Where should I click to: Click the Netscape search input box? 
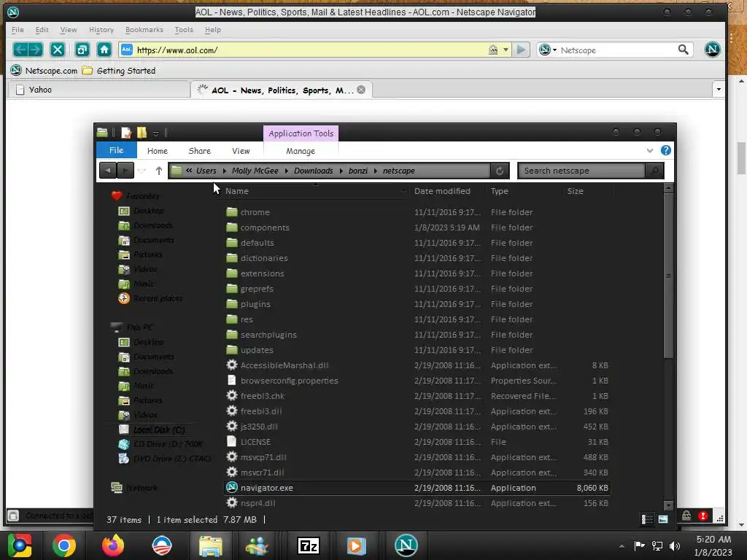click(617, 50)
